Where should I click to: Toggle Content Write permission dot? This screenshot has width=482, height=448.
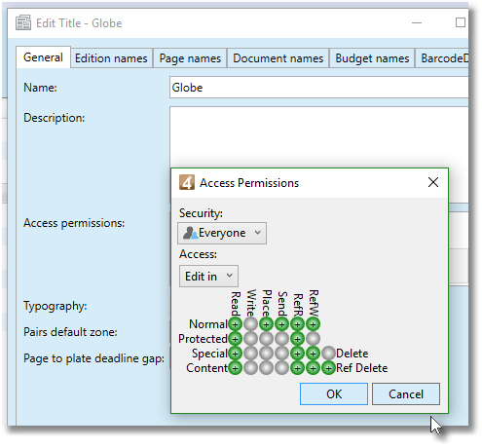[x=250, y=368]
